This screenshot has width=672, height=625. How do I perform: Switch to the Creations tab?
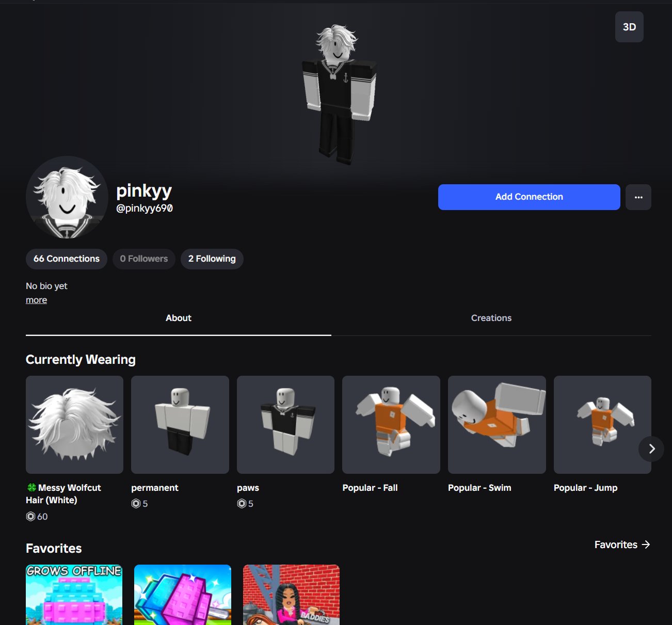491,318
